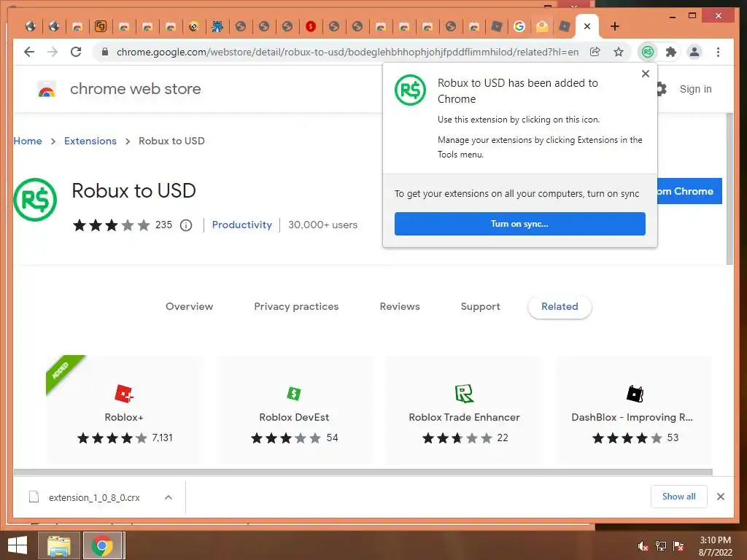
Task: Switch to the Google tab
Action: 519,26
